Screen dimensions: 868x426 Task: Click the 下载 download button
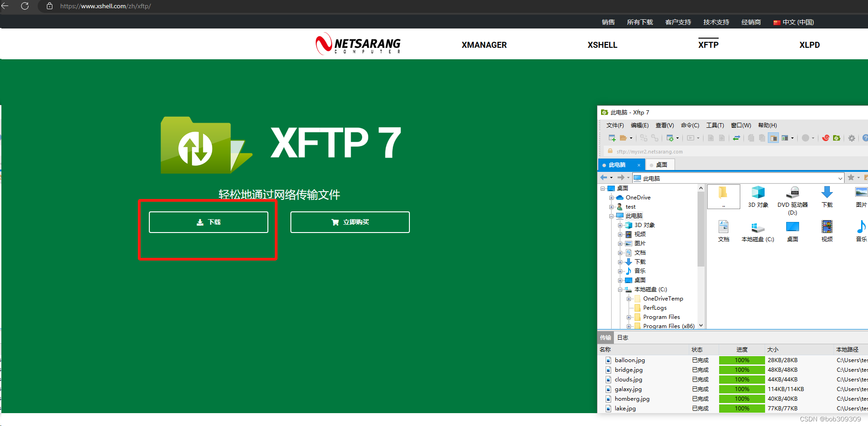(209, 222)
